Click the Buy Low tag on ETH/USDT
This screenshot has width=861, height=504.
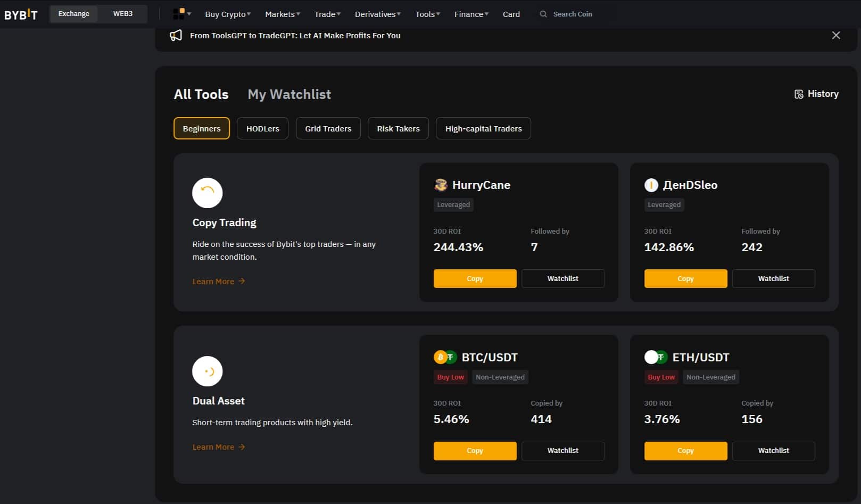pyautogui.click(x=661, y=377)
